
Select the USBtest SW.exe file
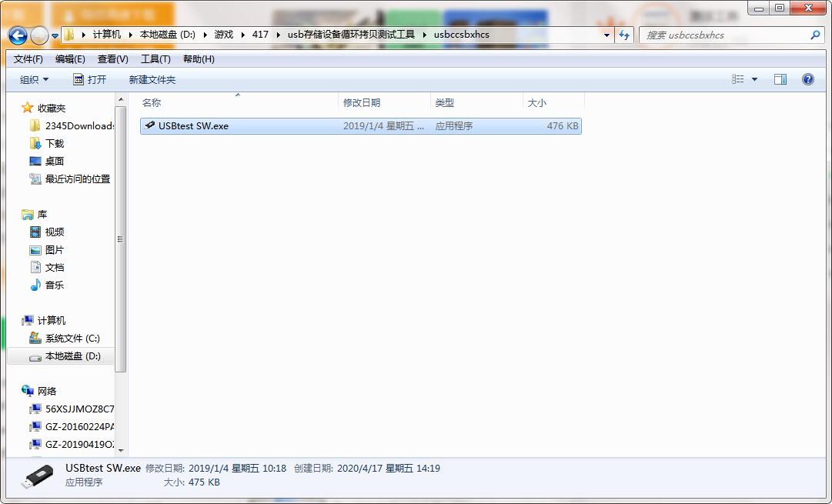pos(361,125)
